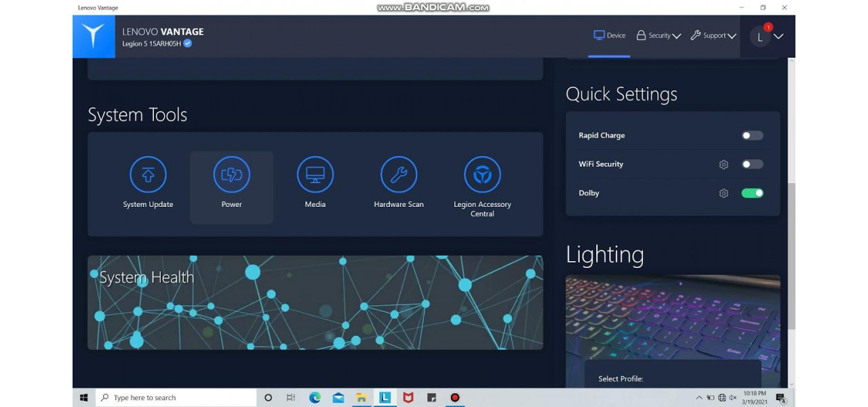Open the Mail app on the taskbar
This screenshot has width=868, height=407.
pyautogui.click(x=338, y=398)
